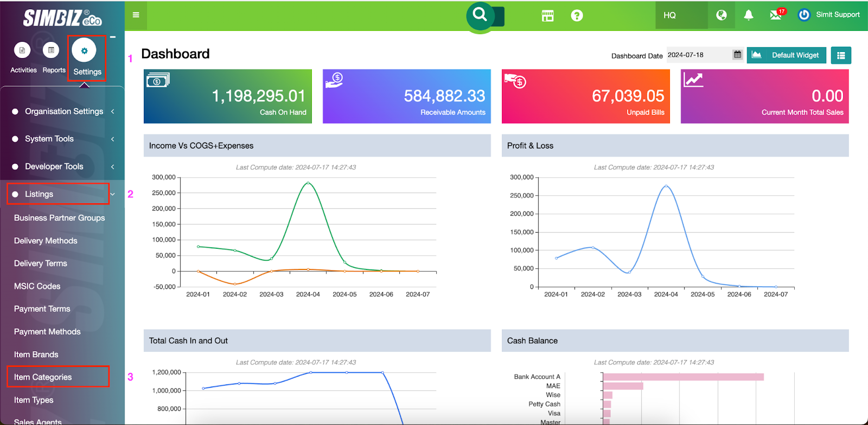
Task: Toggle the hamburger sidebar menu
Action: click(x=136, y=15)
